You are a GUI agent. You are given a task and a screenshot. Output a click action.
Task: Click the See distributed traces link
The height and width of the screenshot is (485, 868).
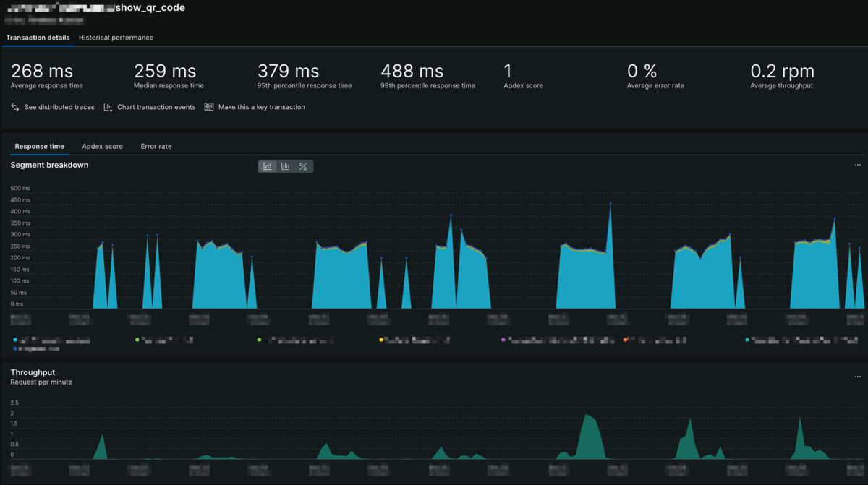(59, 107)
